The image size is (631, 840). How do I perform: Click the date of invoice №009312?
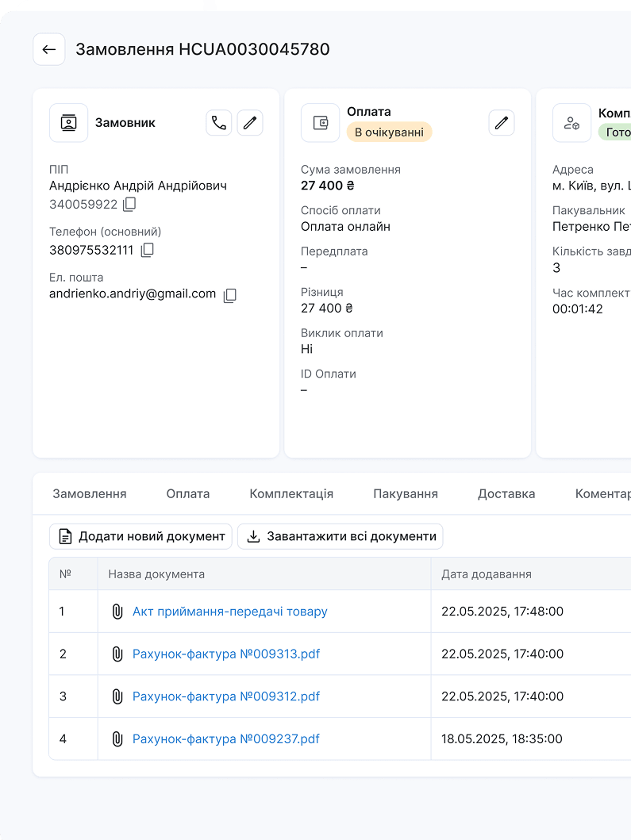coord(502,696)
